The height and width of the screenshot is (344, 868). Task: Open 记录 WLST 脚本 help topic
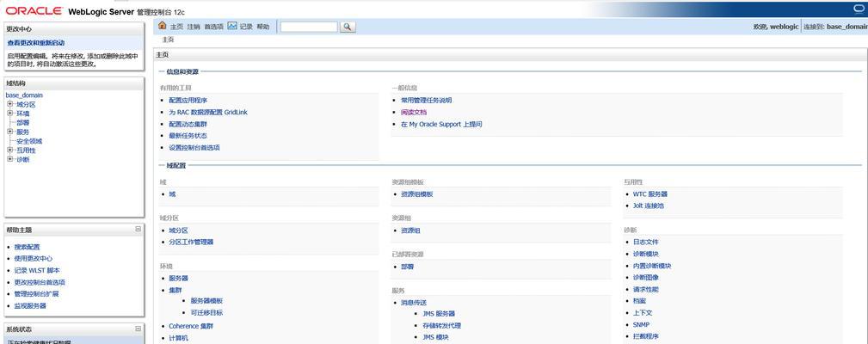click(x=37, y=270)
